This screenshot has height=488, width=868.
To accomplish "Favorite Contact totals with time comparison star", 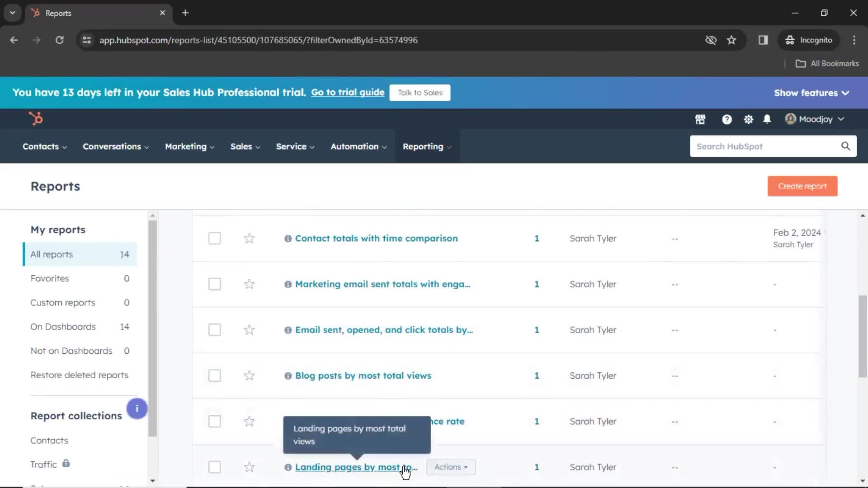I will click(249, 238).
